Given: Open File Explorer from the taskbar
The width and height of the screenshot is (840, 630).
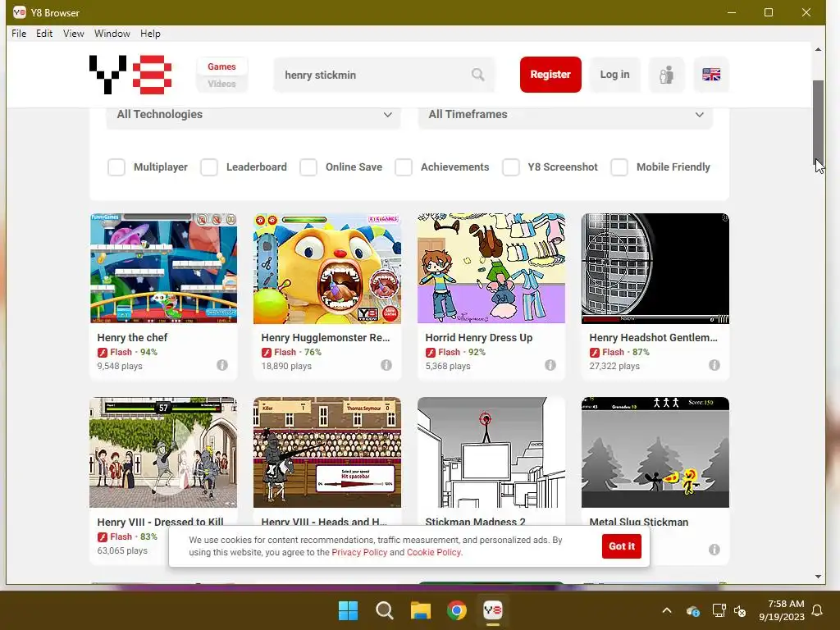Looking at the screenshot, I should [421, 610].
